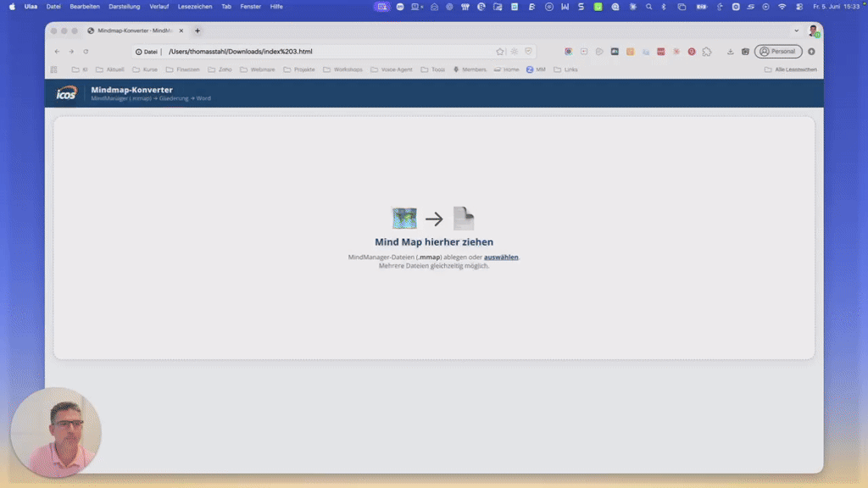Viewport: 868px width, 488px height.
Task: Open the Verlauf menu
Action: coord(159,7)
